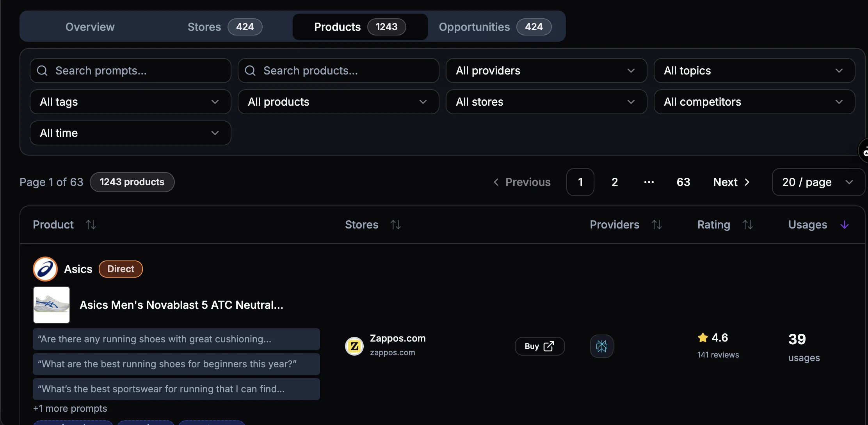The height and width of the screenshot is (425, 868).
Task: Click the Zappos.com store icon
Action: pos(354,346)
